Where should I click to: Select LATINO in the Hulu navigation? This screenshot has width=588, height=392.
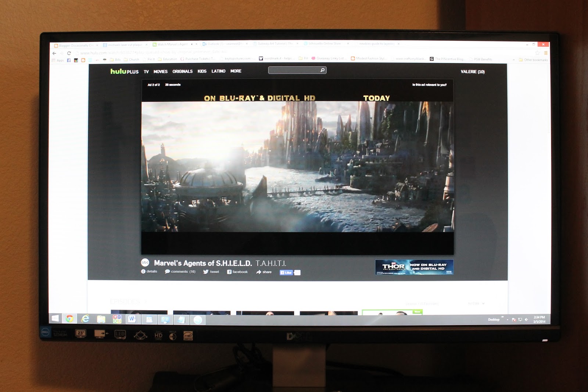click(218, 71)
